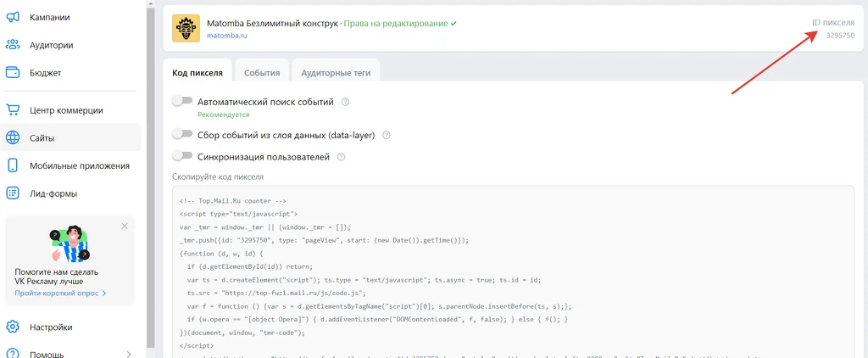Switch to Аудиторные теги tab
The height and width of the screenshot is (358, 868).
336,73
